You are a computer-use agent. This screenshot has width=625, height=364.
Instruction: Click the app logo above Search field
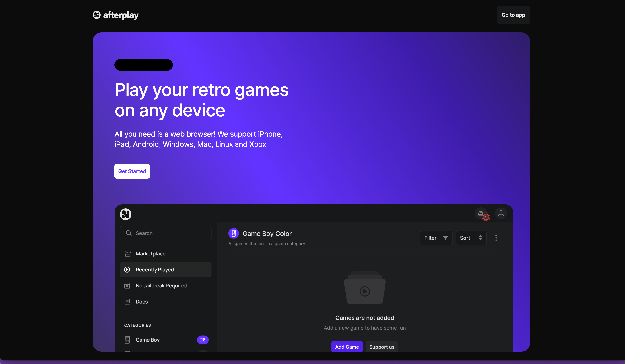point(126,214)
